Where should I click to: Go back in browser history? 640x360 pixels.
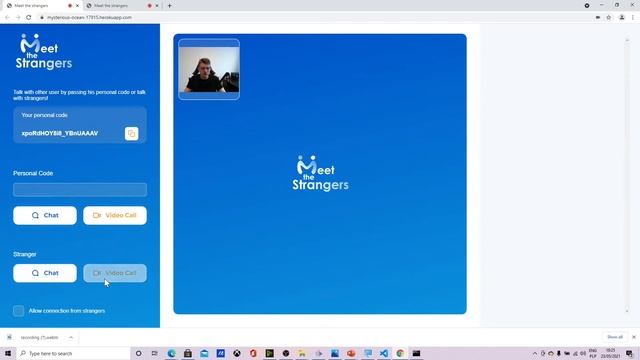point(7,18)
